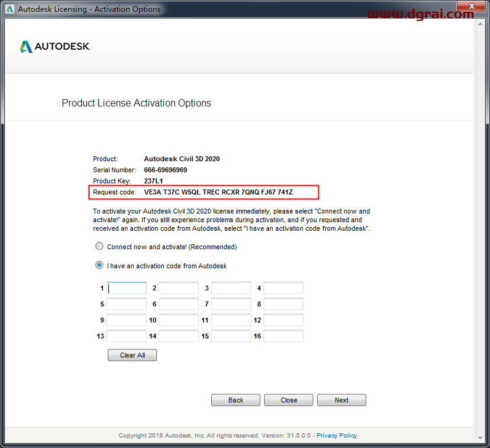490x448 pixels.
Task: Click the Autodesk logo
Action: (55, 47)
